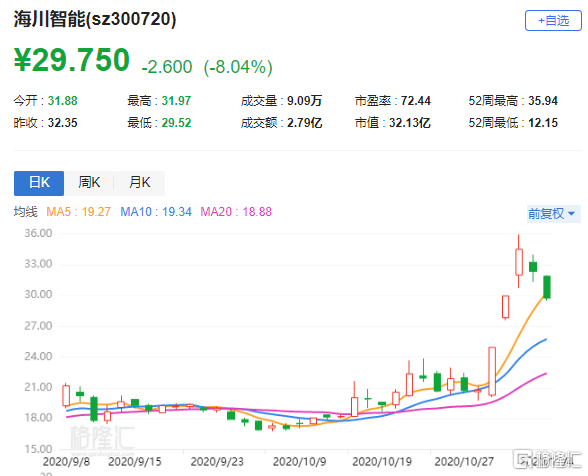588x476 pixels.
Task: Select the 月K monthly chart tab
Action: click(139, 183)
